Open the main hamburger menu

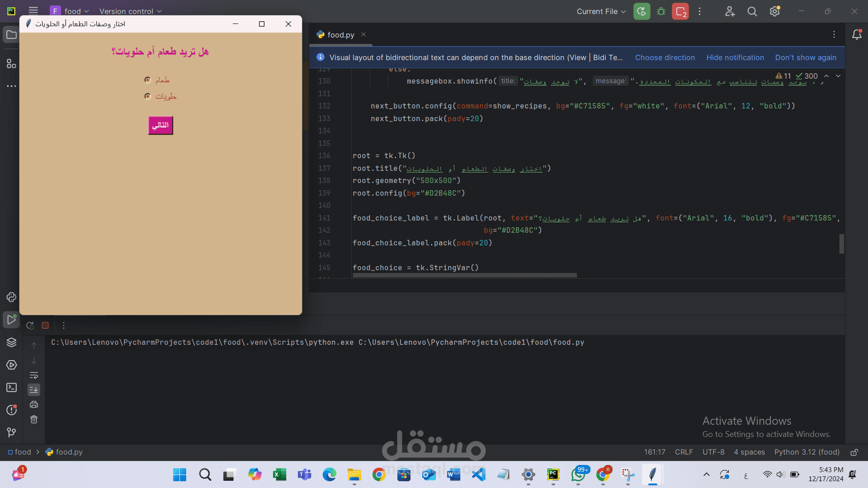pos(33,11)
